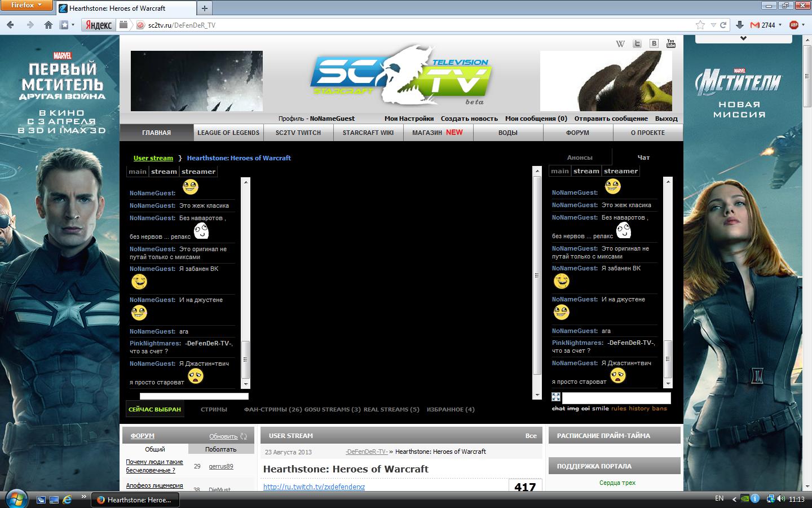
Task: Click Создать новость link
Action: [x=469, y=119]
